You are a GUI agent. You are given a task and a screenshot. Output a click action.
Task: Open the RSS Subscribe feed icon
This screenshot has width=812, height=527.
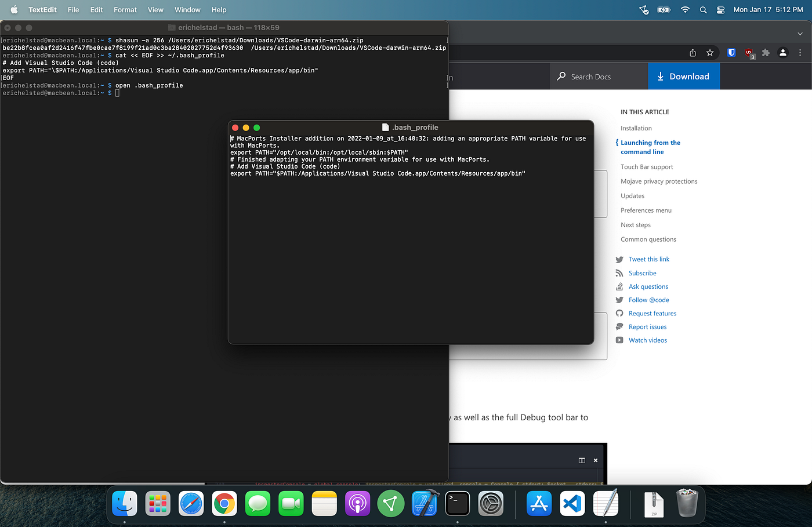621,272
